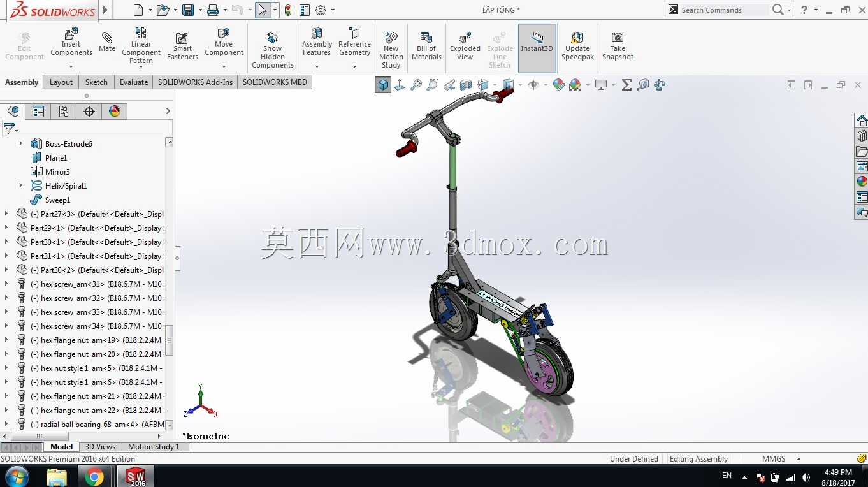Screen dimensions: 868x487
Task: Open the DisplayManager color ball tab
Action: [x=115, y=112]
